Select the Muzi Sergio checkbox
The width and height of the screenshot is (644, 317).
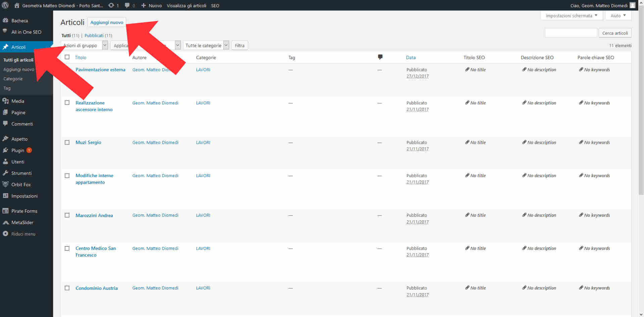pos(67,143)
